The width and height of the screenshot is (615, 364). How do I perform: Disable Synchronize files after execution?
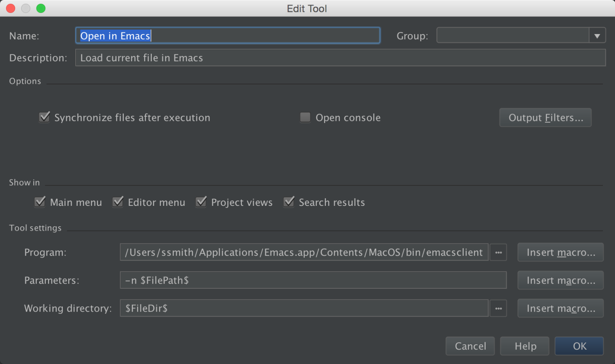[44, 117]
